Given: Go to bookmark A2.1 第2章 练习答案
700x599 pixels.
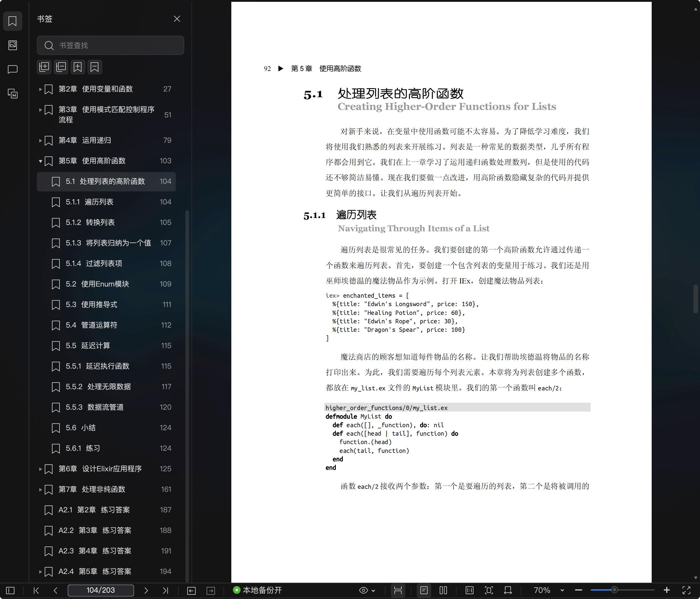Looking at the screenshot, I should click(106, 510).
